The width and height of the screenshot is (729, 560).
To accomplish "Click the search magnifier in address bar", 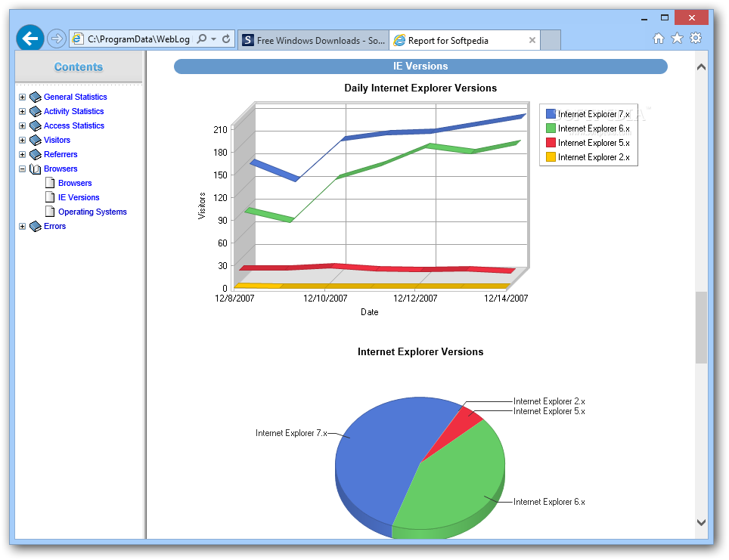I will (x=202, y=39).
